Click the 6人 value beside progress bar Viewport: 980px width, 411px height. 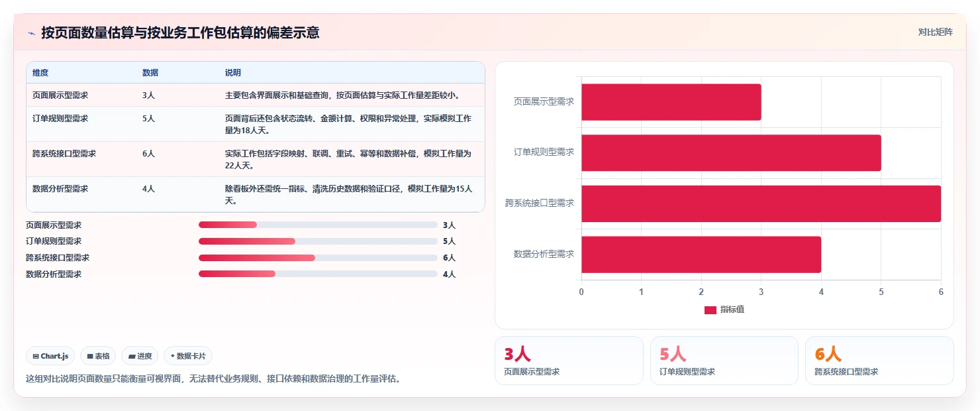point(449,258)
